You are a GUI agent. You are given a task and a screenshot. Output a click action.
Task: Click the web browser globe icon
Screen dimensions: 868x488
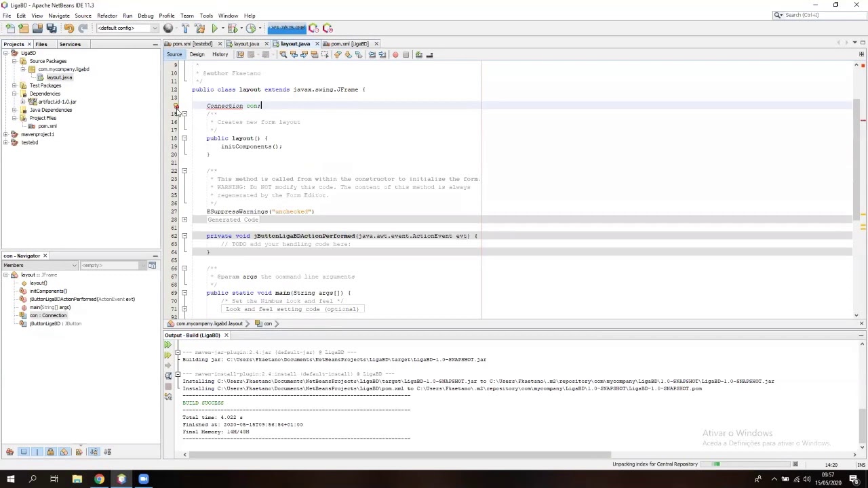pos(167,28)
